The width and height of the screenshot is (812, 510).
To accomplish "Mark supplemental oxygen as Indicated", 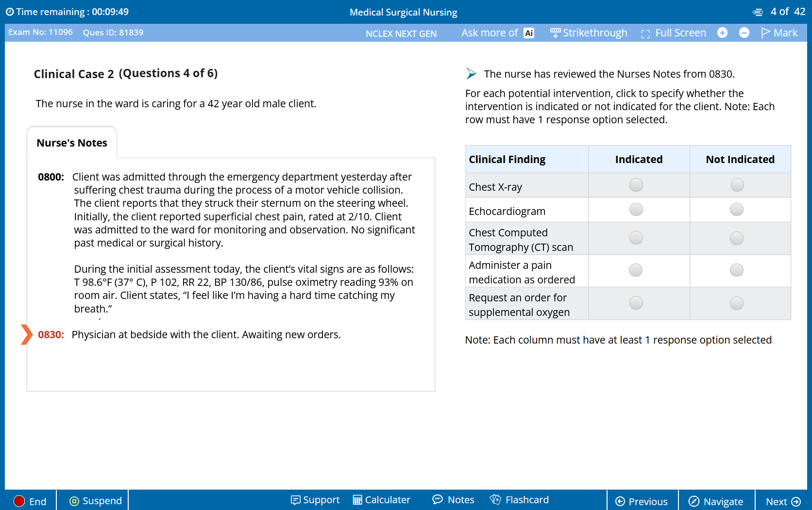I will (636, 303).
